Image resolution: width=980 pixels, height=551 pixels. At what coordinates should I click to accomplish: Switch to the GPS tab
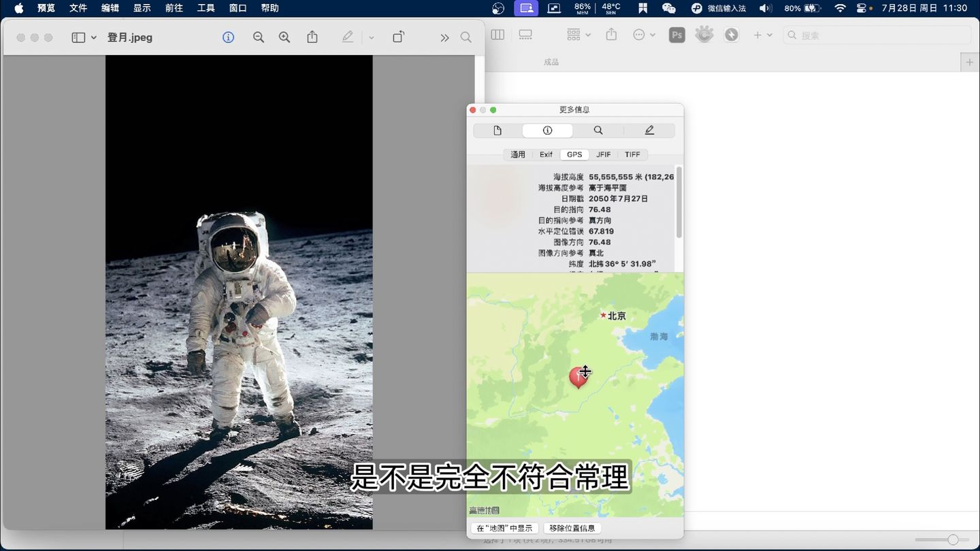tap(574, 154)
